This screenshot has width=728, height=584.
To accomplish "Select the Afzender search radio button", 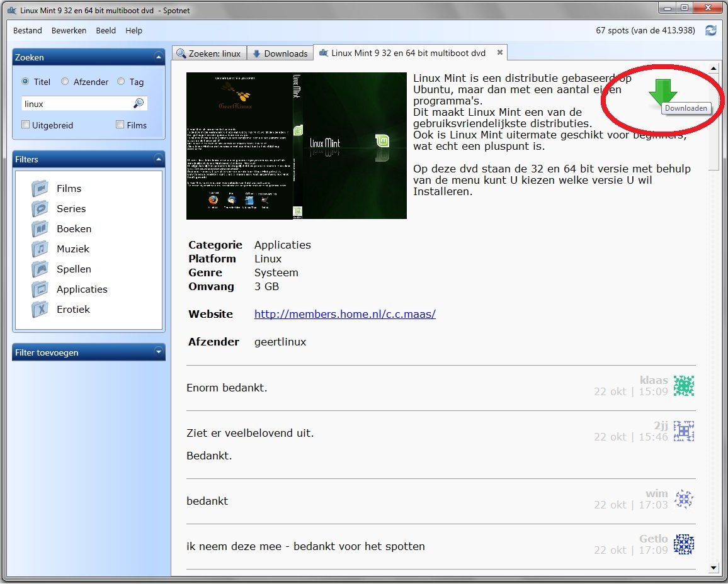I will pyautogui.click(x=65, y=82).
